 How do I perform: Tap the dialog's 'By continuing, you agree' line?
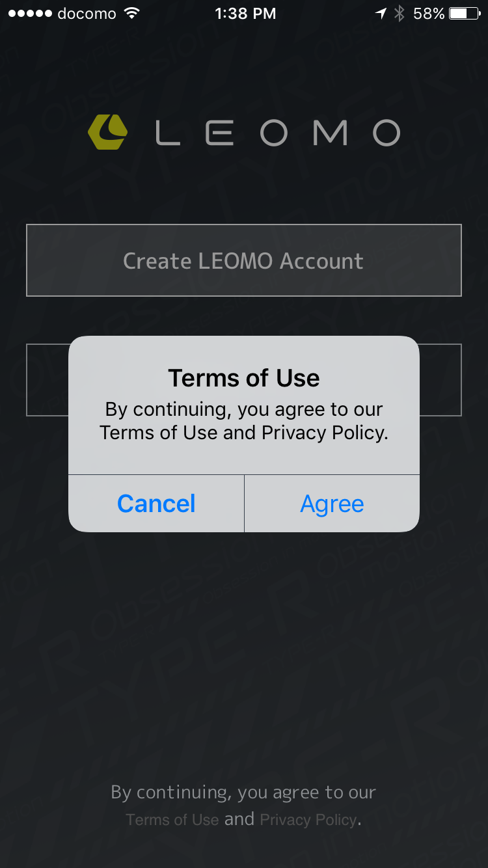pyautogui.click(x=244, y=409)
